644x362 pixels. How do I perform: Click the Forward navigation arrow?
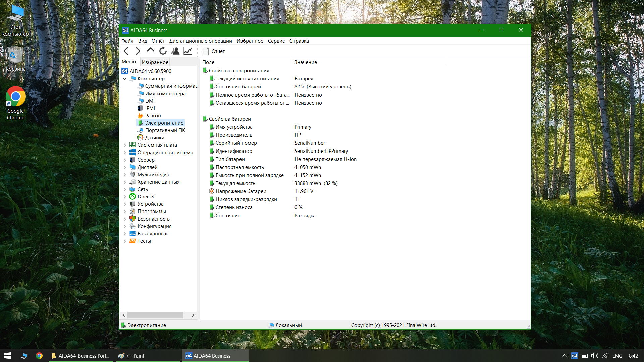pos(138,51)
